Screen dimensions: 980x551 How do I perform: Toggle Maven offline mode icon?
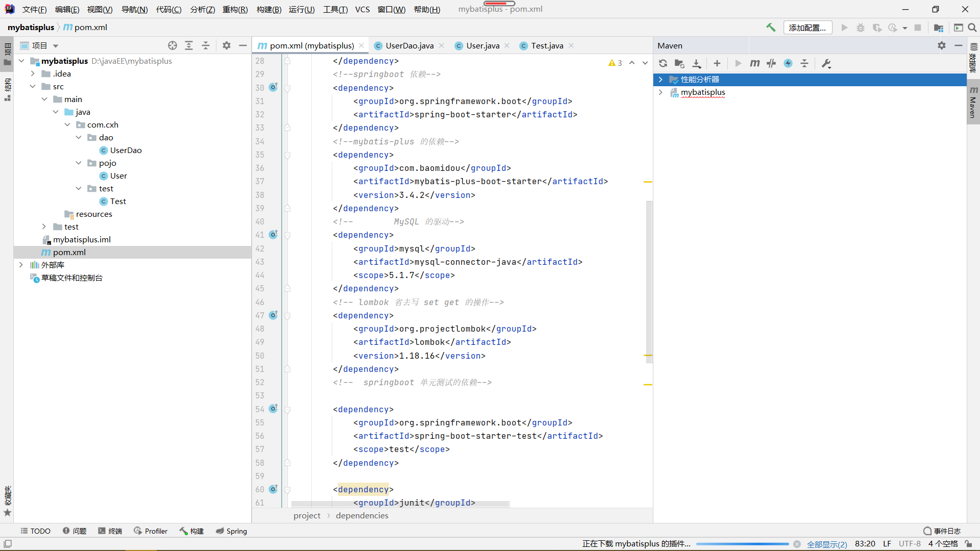771,63
